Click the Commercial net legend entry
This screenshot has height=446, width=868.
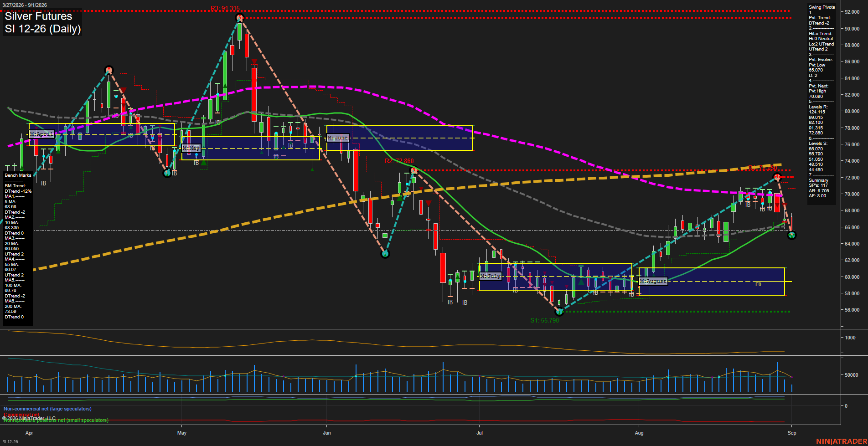[21, 415]
